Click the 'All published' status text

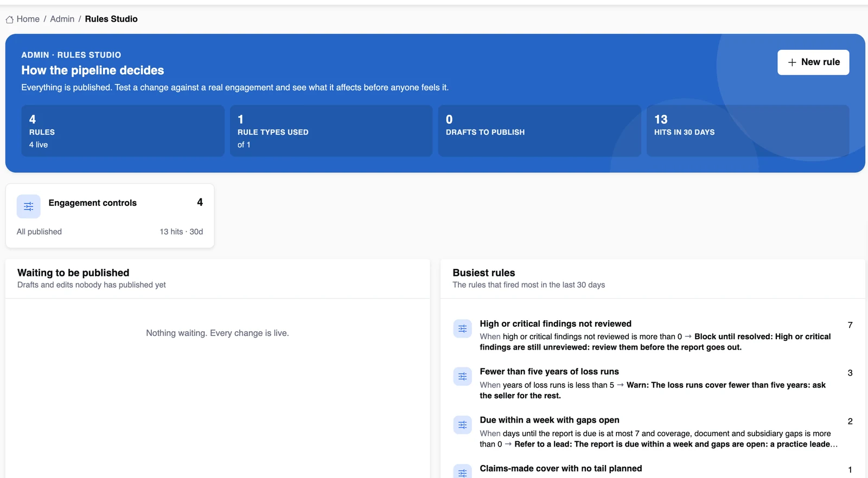pos(39,231)
